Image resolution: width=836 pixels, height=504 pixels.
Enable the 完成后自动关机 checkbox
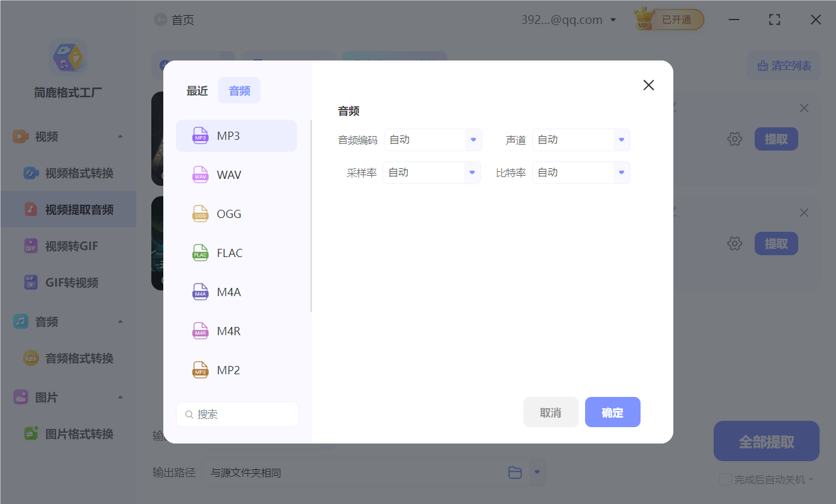pyautogui.click(x=725, y=479)
